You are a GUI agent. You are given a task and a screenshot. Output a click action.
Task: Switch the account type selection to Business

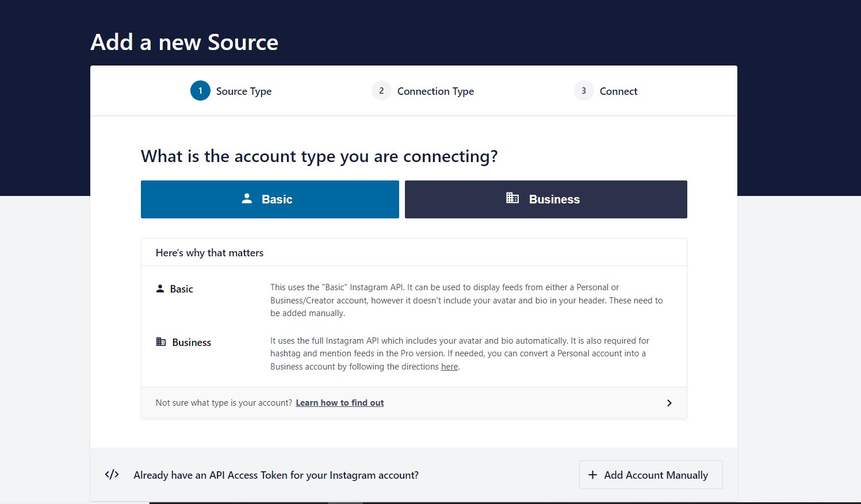click(x=545, y=199)
